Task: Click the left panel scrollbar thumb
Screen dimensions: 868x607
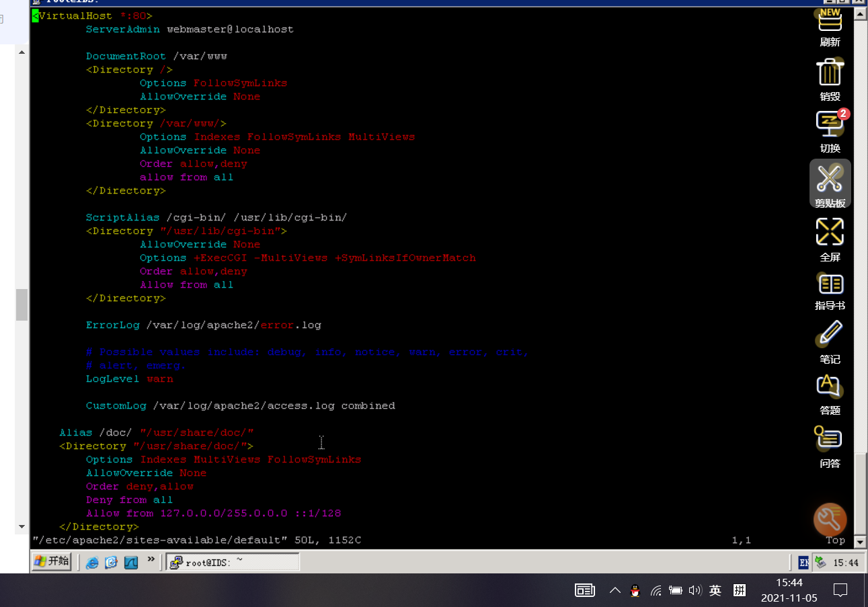Action: coord(22,305)
